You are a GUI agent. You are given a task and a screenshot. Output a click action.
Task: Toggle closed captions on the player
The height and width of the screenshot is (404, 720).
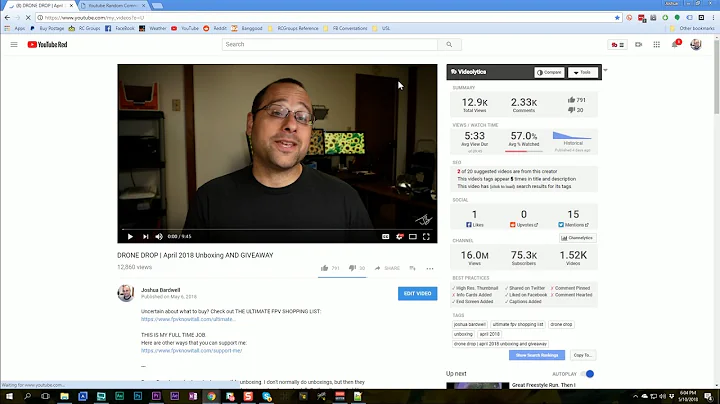[386, 236]
